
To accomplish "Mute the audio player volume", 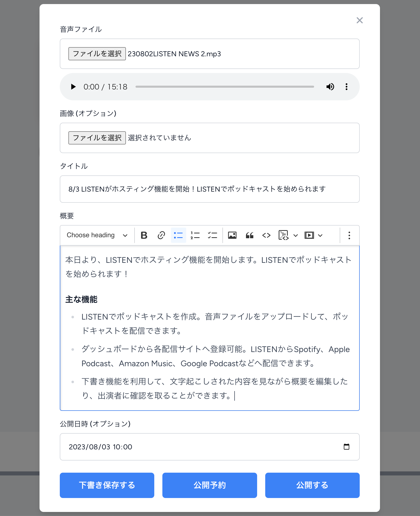I will (x=330, y=87).
